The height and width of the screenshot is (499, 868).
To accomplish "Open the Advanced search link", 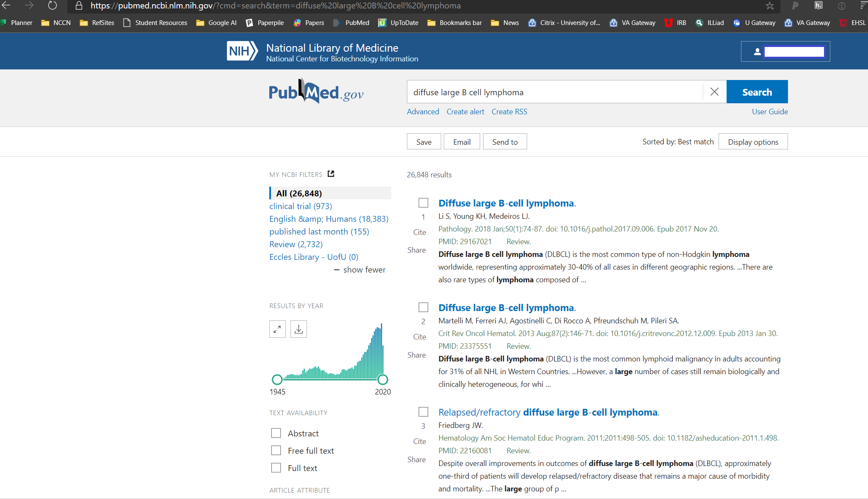I will pos(423,112).
